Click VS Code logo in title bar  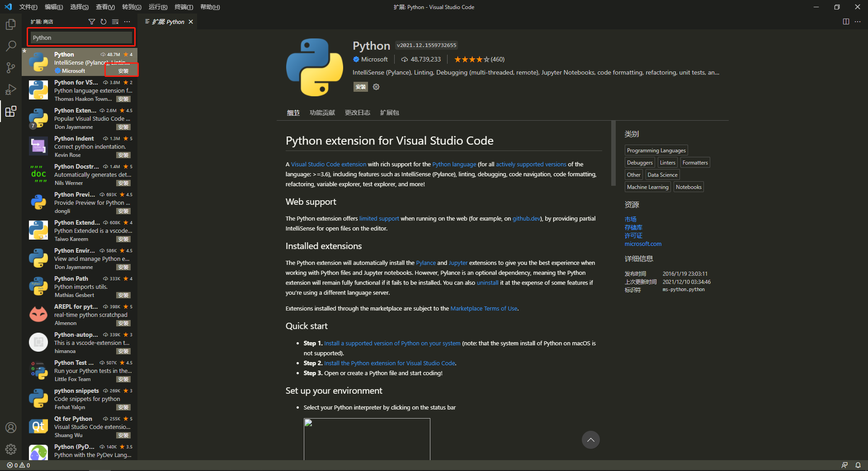pos(8,7)
